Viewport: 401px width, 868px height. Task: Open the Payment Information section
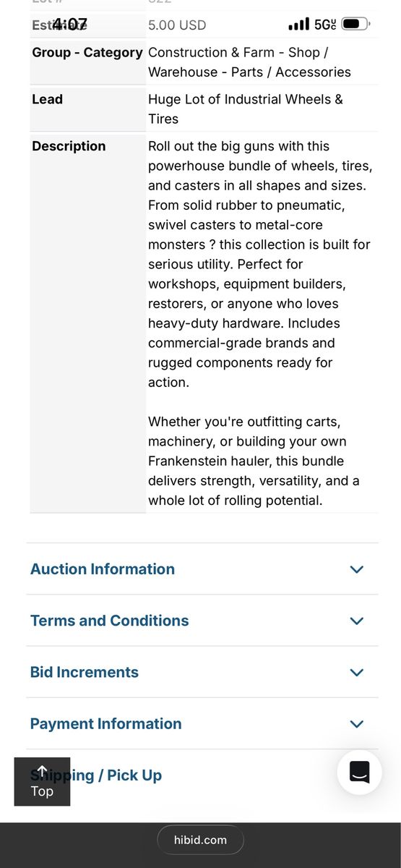coord(202,723)
